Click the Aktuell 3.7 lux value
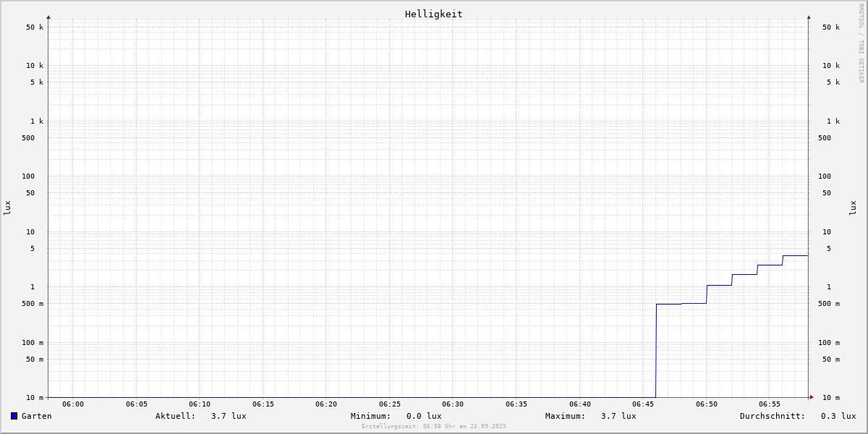Screen dimensions: 868x434 [228, 416]
